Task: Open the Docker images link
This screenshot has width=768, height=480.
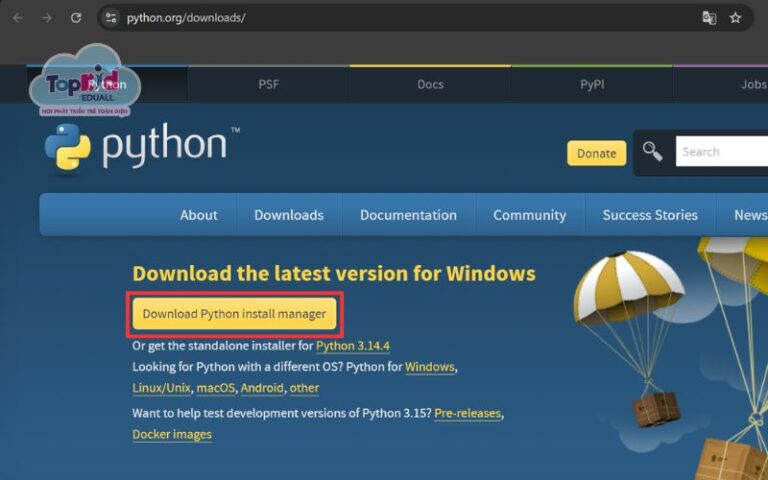Action: [x=172, y=434]
